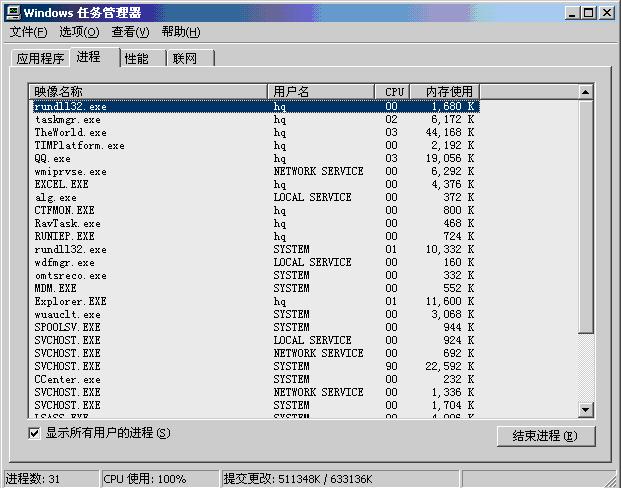Screen dimensions: 621x488
Task: Close the Task Manager window
Action: pos(606,13)
